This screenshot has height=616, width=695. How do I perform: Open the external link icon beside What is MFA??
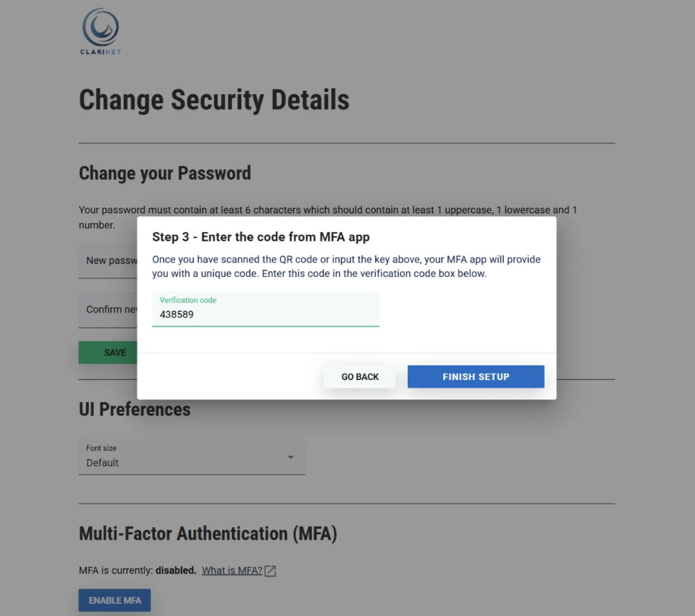(x=270, y=571)
